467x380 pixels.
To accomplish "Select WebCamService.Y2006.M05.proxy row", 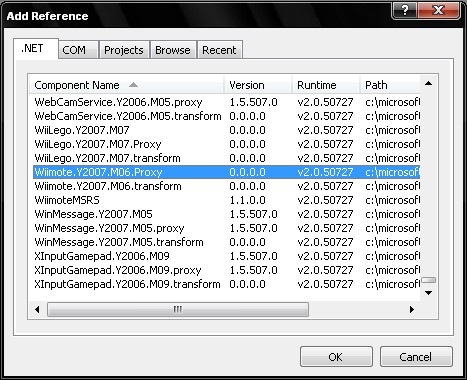I will pos(226,102).
